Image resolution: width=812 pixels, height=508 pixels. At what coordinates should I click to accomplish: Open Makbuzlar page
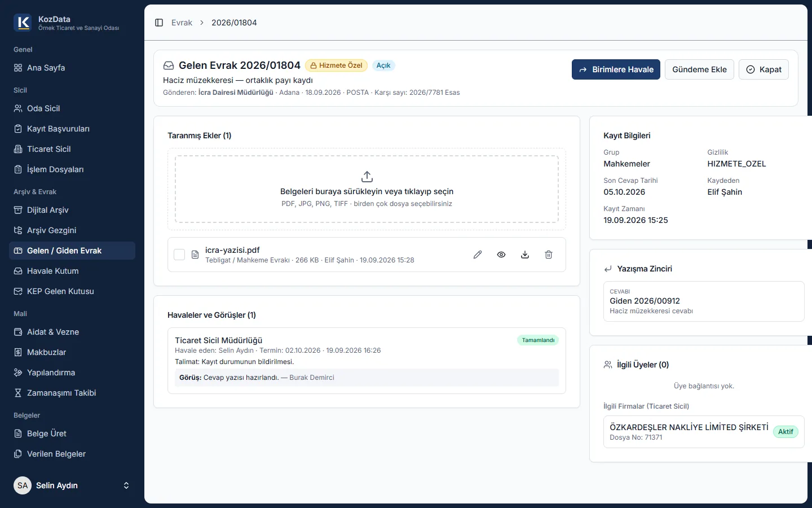[x=72, y=352]
